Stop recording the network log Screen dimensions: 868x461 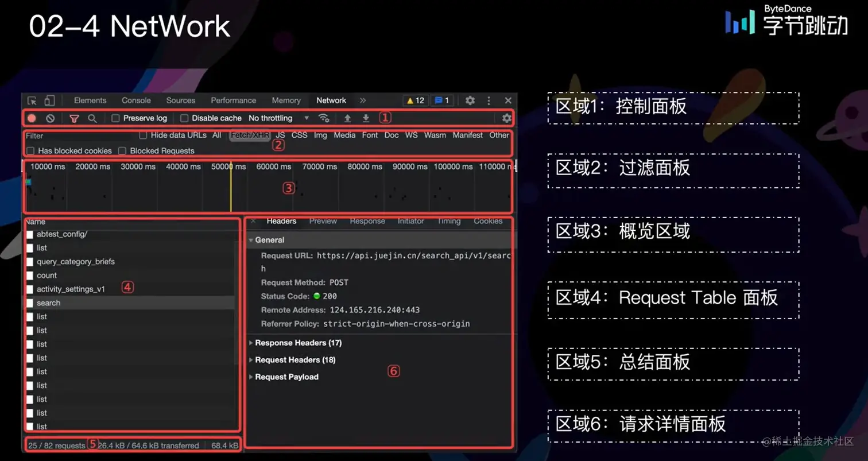[x=32, y=118]
